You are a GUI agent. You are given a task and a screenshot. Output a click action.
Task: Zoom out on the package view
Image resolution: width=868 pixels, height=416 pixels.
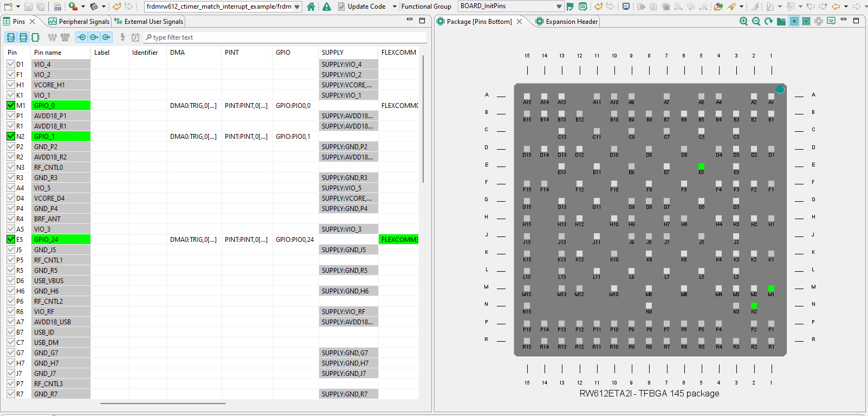[x=756, y=21]
